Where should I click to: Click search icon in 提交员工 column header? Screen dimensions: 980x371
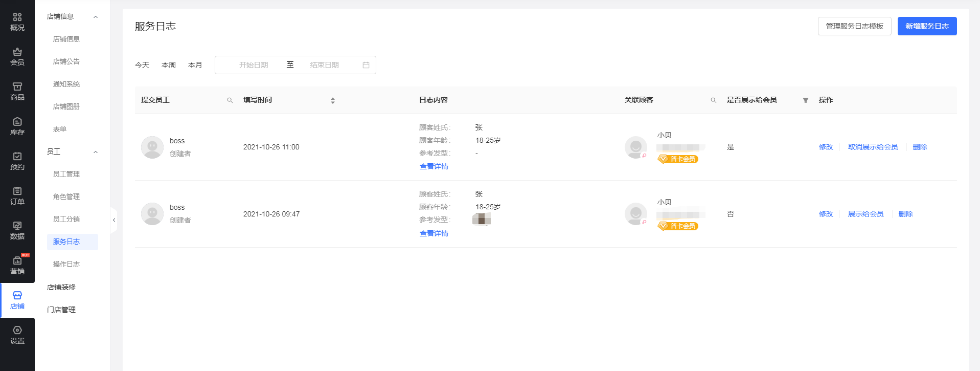coord(230,100)
